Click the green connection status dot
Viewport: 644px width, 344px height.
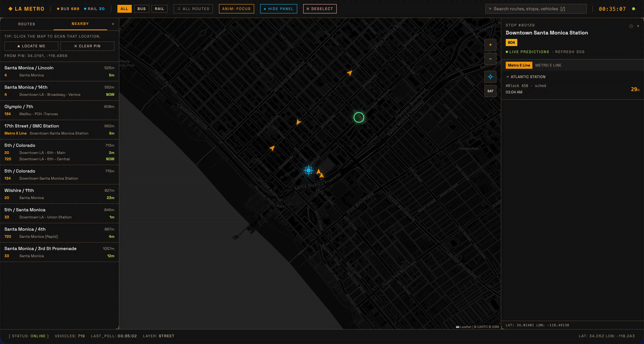coord(634,9)
